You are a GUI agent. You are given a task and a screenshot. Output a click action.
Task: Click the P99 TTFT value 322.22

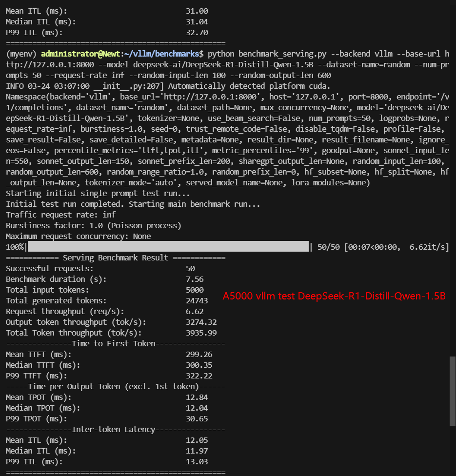click(199, 376)
